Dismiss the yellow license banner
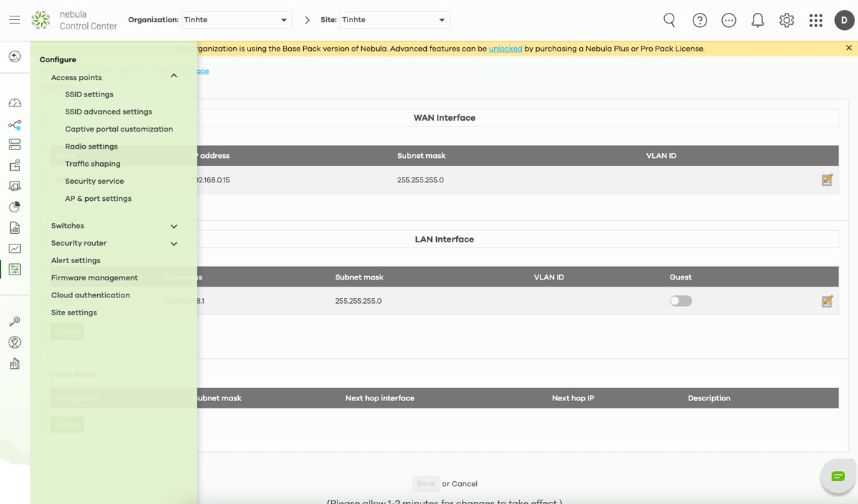 (849, 48)
